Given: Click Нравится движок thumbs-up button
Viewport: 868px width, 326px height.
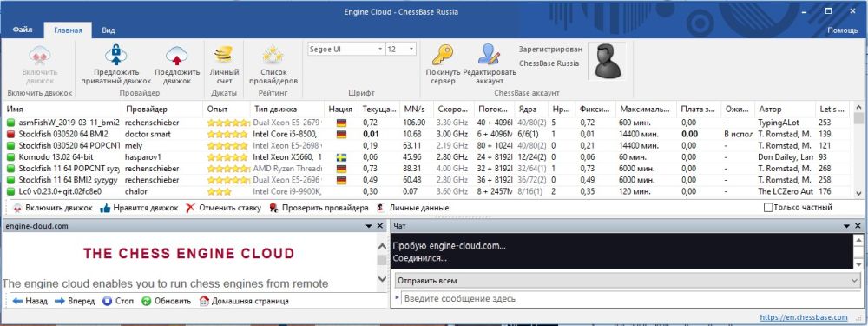Looking at the screenshot, I should pos(139,208).
